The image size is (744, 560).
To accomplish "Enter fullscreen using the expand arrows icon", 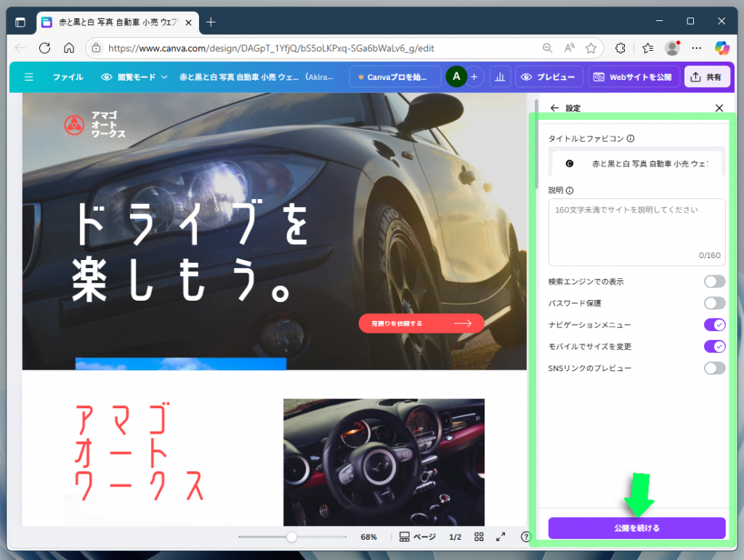I will (500, 537).
